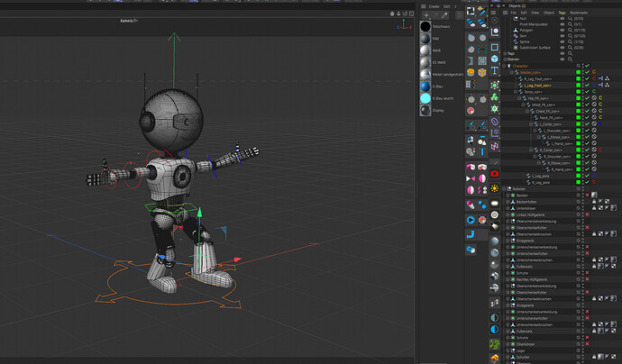Toggle the green checkmark on Character row
622x364 pixels.
588,66
